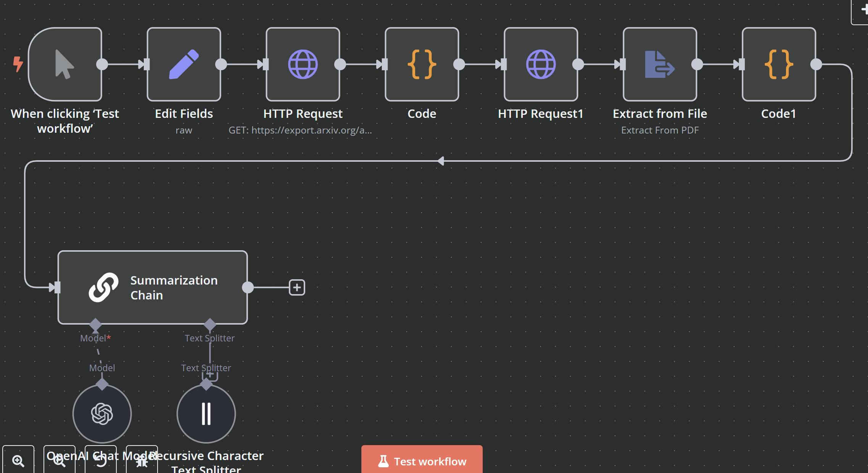Click the 'Model' label above OpenAI node
This screenshot has height=473, width=868.
(x=102, y=368)
